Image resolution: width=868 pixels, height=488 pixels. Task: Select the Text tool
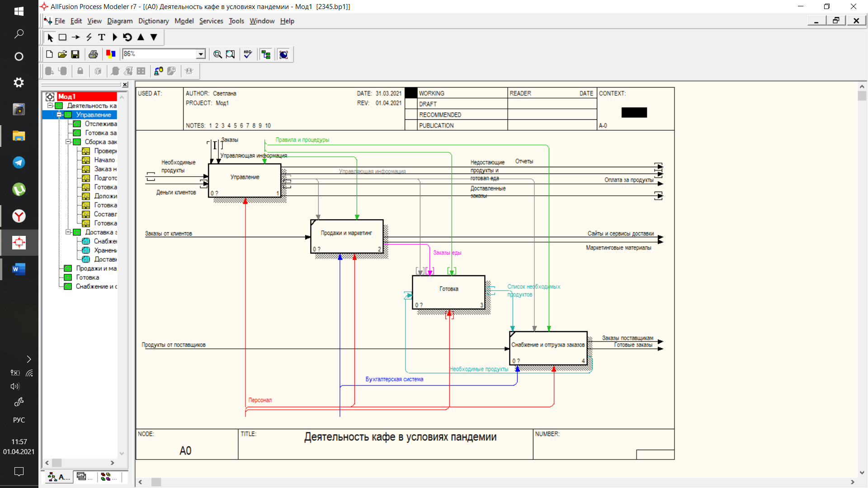(x=102, y=38)
